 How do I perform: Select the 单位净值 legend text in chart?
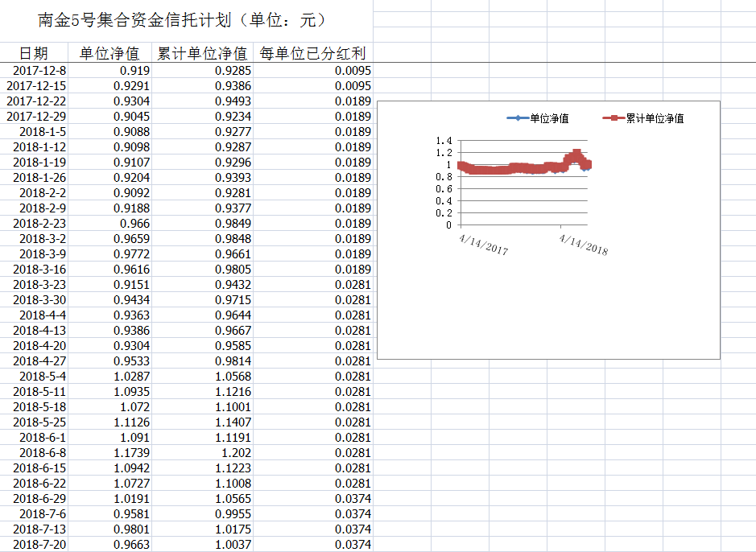(549, 118)
